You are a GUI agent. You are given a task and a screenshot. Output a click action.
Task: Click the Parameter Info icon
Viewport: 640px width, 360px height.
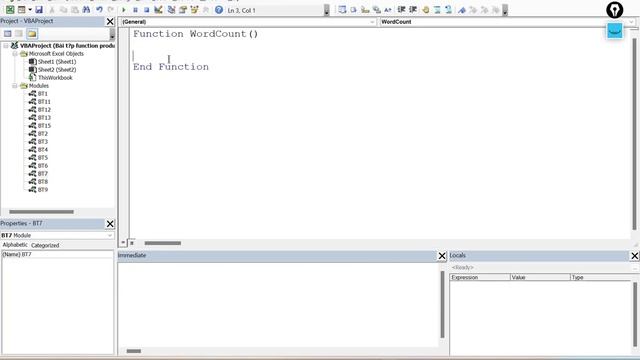tap(376, 10)
